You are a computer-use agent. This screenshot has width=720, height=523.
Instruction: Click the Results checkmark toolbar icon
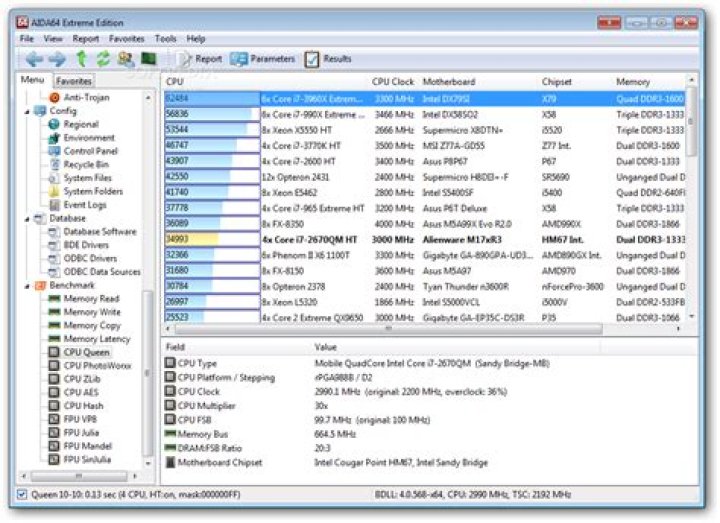(312, 59)
